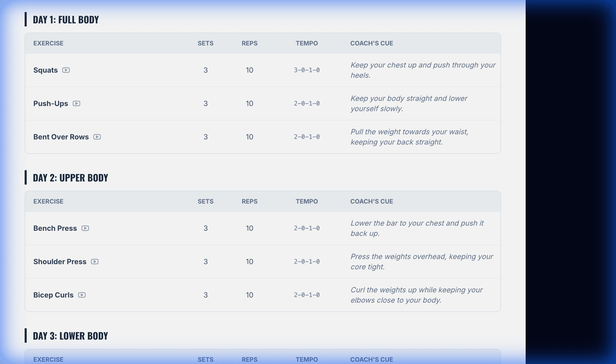Screen dimensions: 616x364
Task: Select the Bicep Curls coach's cue text
Action: (416, 295)
